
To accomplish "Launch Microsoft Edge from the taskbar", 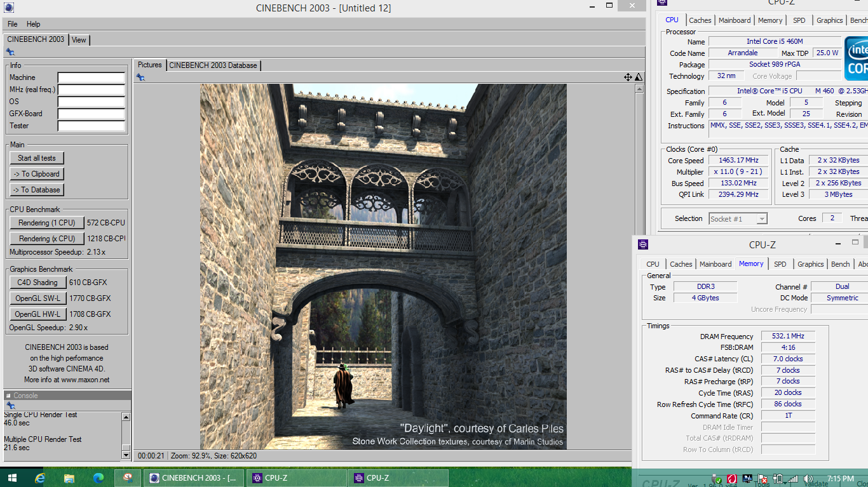I will coord(98,478).
